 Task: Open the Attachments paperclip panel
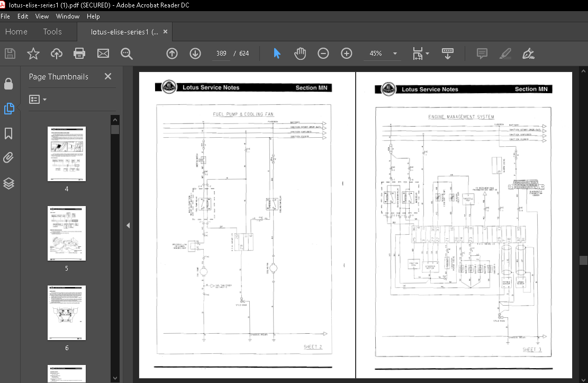pyautogui.click(x=8, y=158)
